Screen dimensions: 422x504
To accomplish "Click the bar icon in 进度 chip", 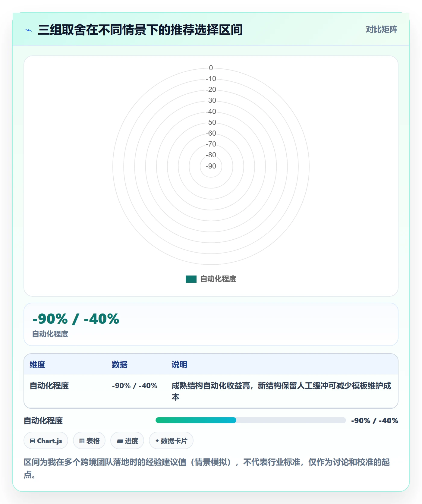I will point(120,441).
